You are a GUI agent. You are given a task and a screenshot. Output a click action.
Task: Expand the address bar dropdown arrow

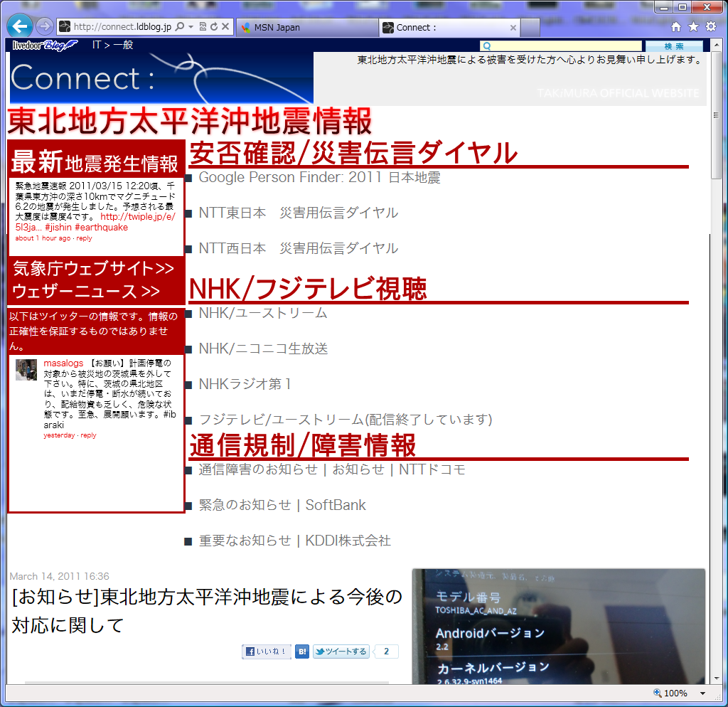coord(191,27)
